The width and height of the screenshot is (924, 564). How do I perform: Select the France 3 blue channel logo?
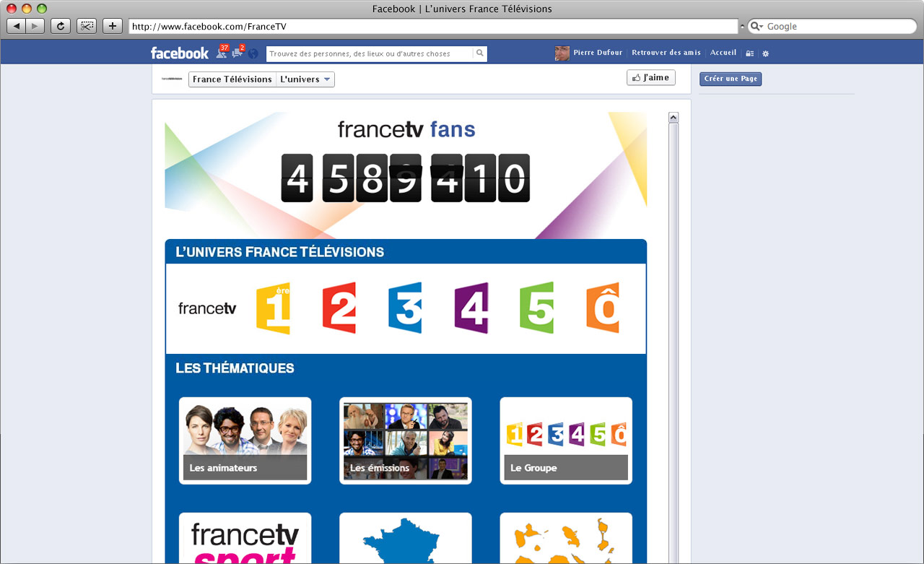coord(405,308)
